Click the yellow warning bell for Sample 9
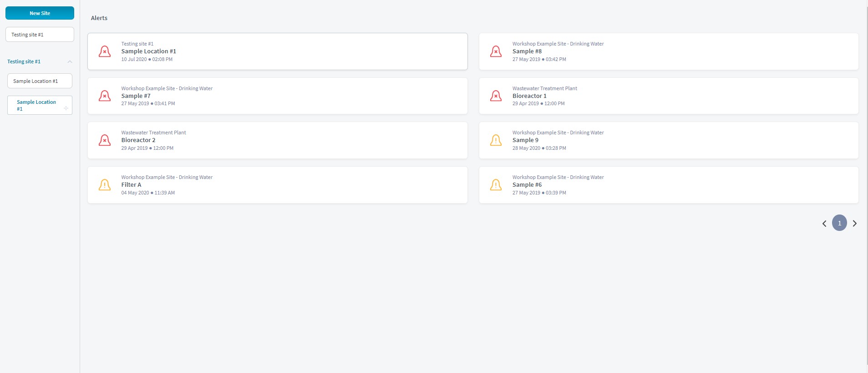The width and height of the screenshot is (868, 373). pos(496,140)
